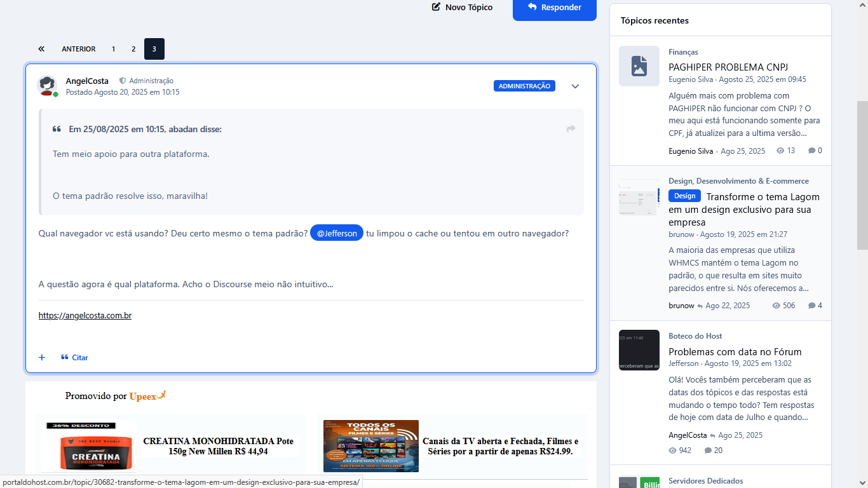Viewport: 868px width, 488px height.
Task: Open the angelcosta.com.br signature link
Action: pos(85,315)
